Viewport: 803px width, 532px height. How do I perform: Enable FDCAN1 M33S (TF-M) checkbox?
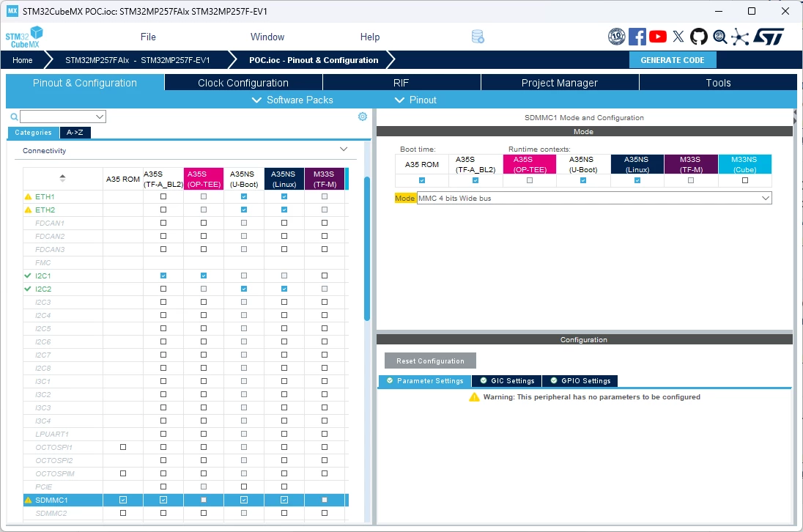pyautogui.click(x=325, y=223)
